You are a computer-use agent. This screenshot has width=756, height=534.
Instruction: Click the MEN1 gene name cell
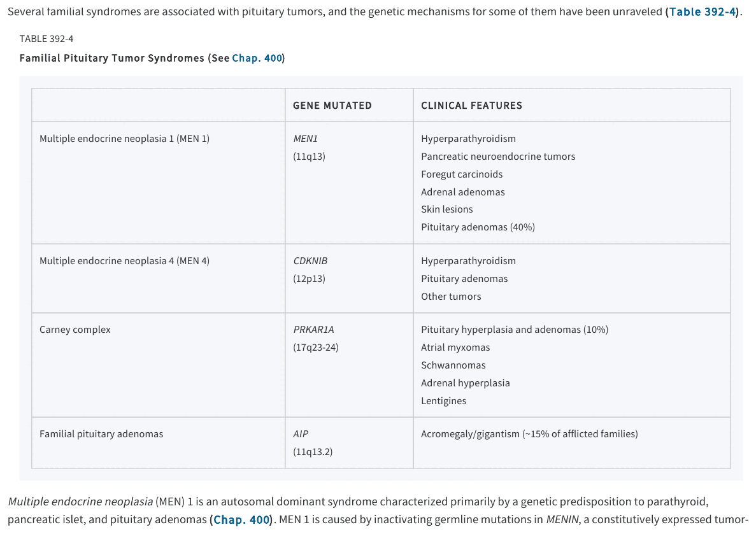pos(305,139)
